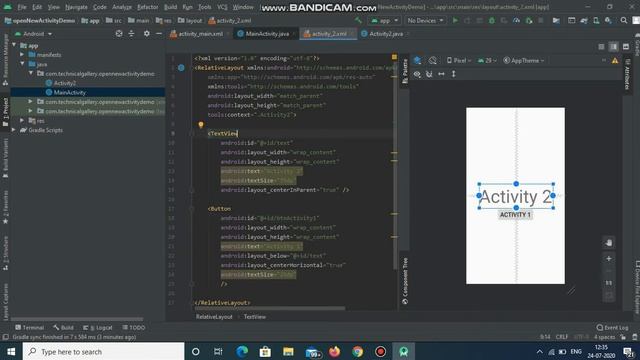Click the orientation rotate icon in design toolbar
Viewport: 640px width, 360px height.
click(x=433, y=60)
